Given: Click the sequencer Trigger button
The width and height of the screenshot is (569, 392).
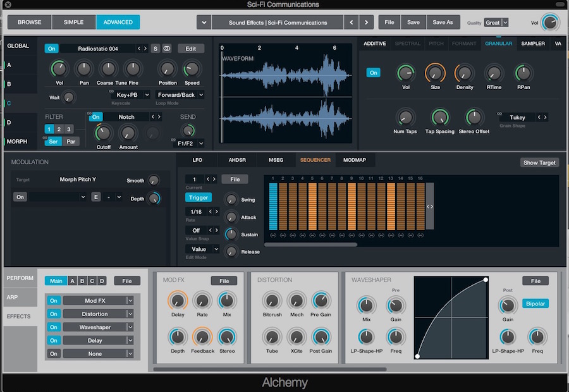Looking at the screenshot, I should (198, 197).
